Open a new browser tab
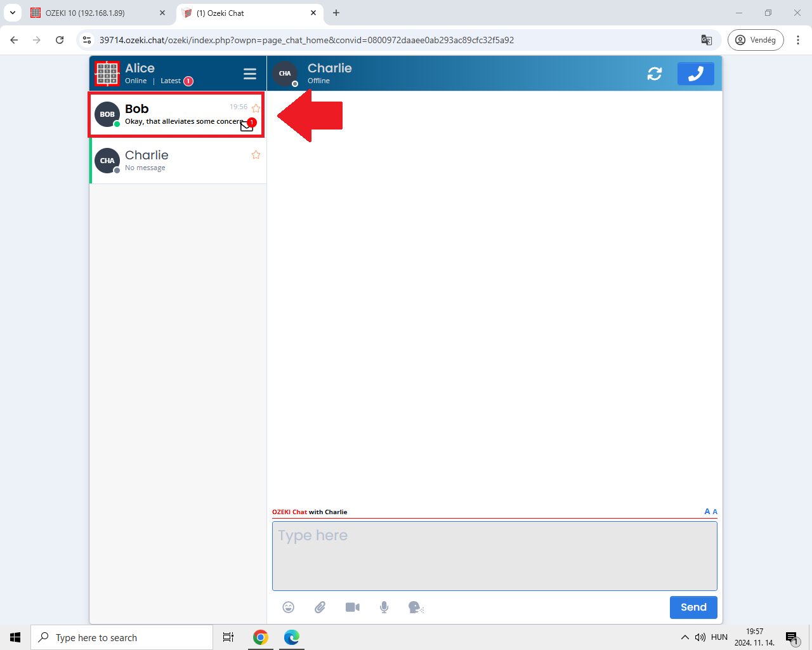The width and height of the screenshot is (812, 650). (336, 13)
